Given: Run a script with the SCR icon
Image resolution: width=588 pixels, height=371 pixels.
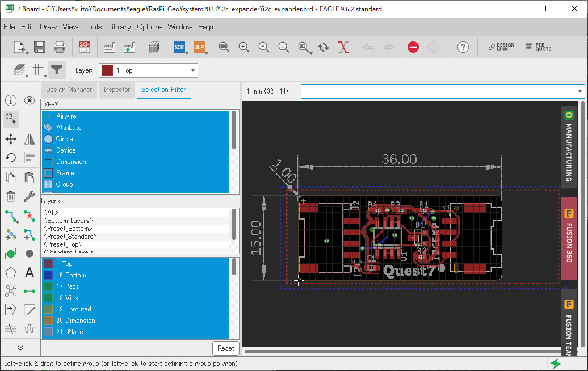Looking at the screenshot, I should pos(179,47).
